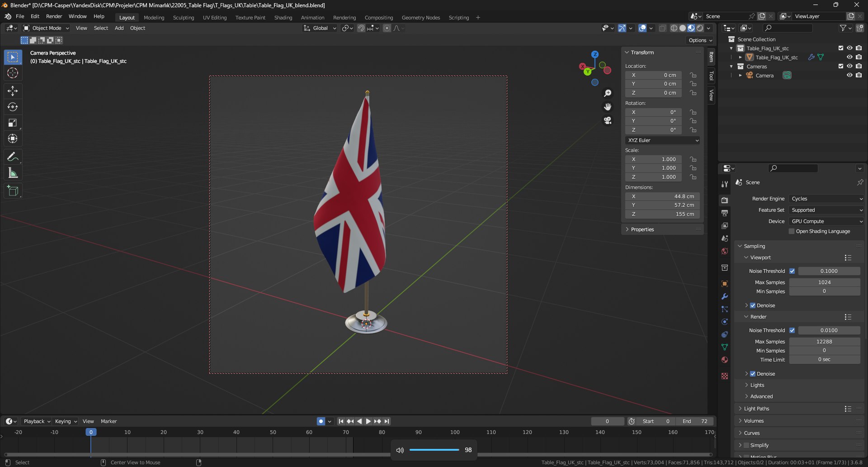Open the Playback popover
The image size is (868, 467).
click(36, 421)
